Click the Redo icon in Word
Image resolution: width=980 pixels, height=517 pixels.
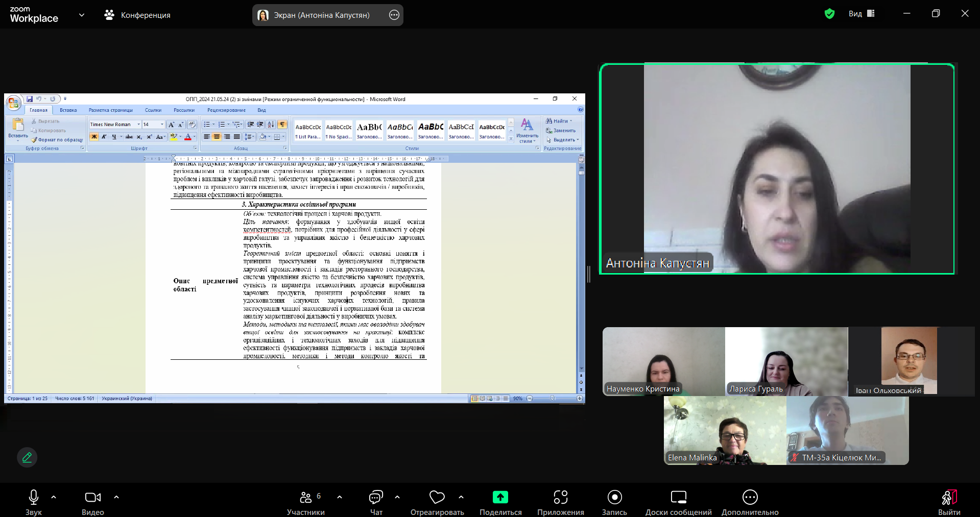[53, 99]
